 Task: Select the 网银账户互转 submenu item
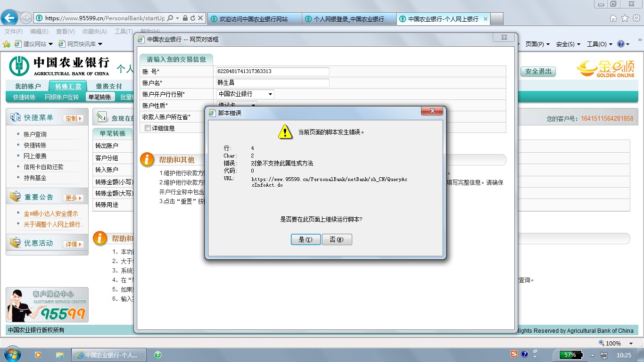62,97
